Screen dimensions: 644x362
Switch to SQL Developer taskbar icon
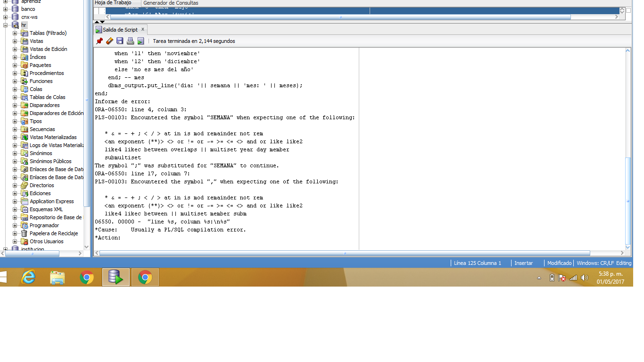(116, 277)
